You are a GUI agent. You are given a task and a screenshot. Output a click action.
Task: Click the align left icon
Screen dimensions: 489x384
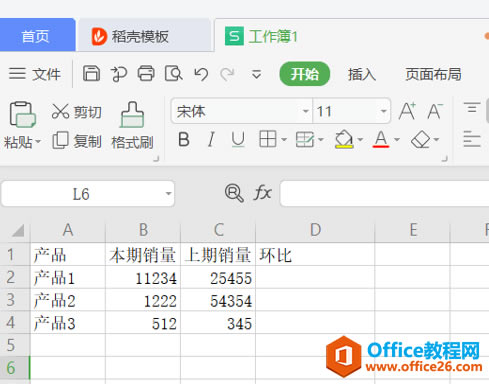pos(472,139)
